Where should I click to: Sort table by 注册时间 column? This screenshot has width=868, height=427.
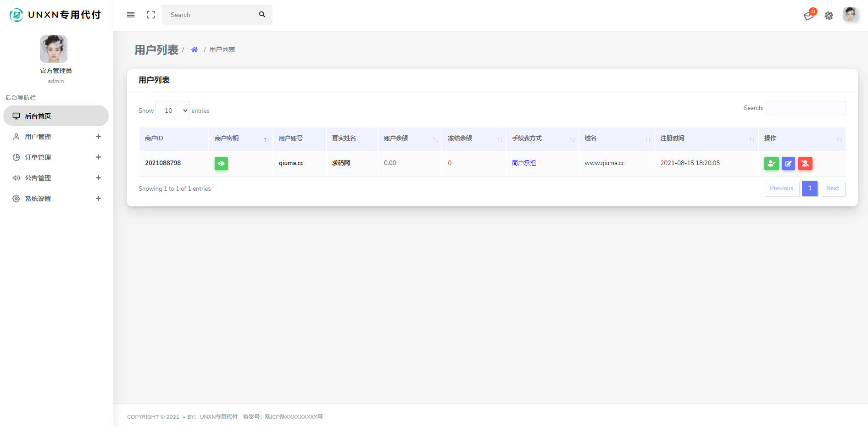tap(707, 139)
